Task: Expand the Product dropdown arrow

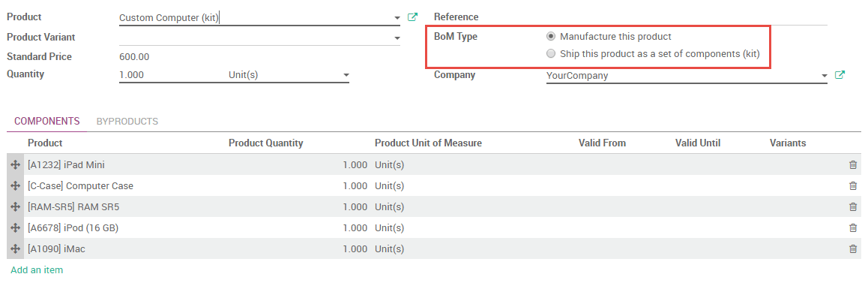Action: 397,18
